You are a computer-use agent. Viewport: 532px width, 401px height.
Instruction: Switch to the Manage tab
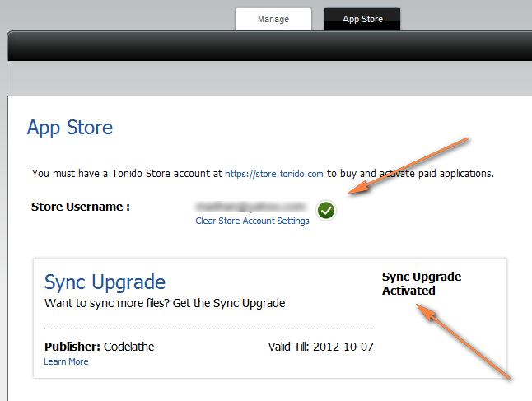coord(273,19)
